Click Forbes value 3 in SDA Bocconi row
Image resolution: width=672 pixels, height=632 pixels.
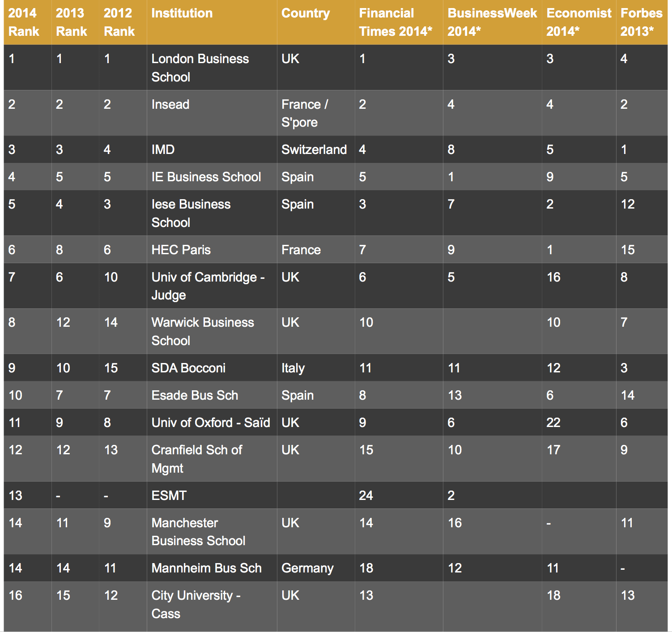[x=642, y=368]
